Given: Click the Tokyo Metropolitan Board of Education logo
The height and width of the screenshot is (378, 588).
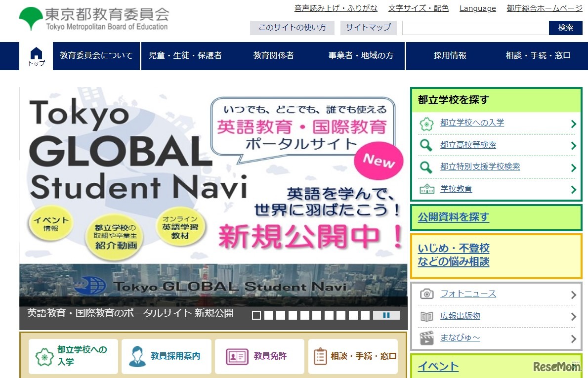Looking at the screenshot, I should point(94,19).
